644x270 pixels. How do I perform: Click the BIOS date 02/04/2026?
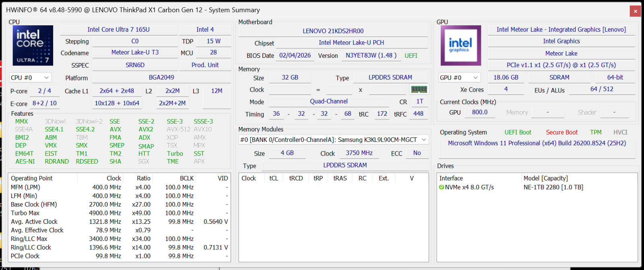(295, 55)
